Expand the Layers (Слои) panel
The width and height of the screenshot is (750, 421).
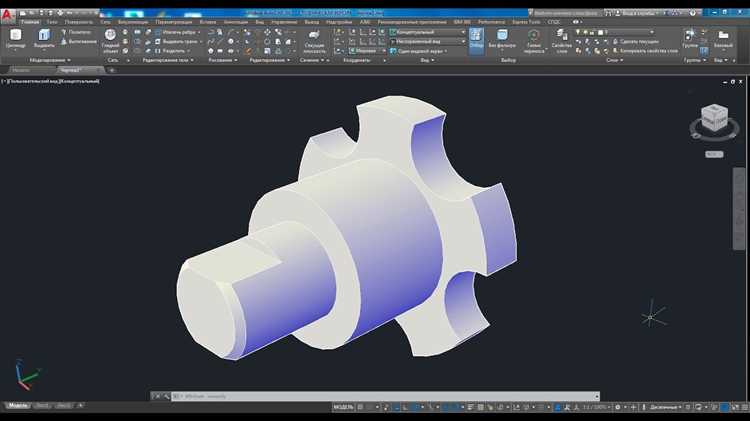click(615, 60)
